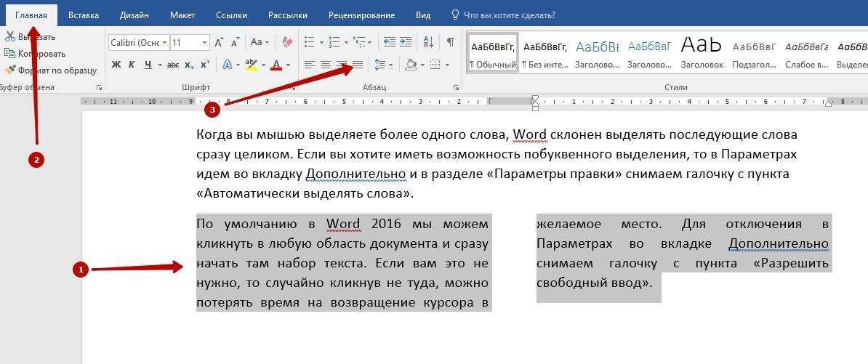Show paragraph marks with pilcrow icon
868x364 pixels.
point(451,42)
